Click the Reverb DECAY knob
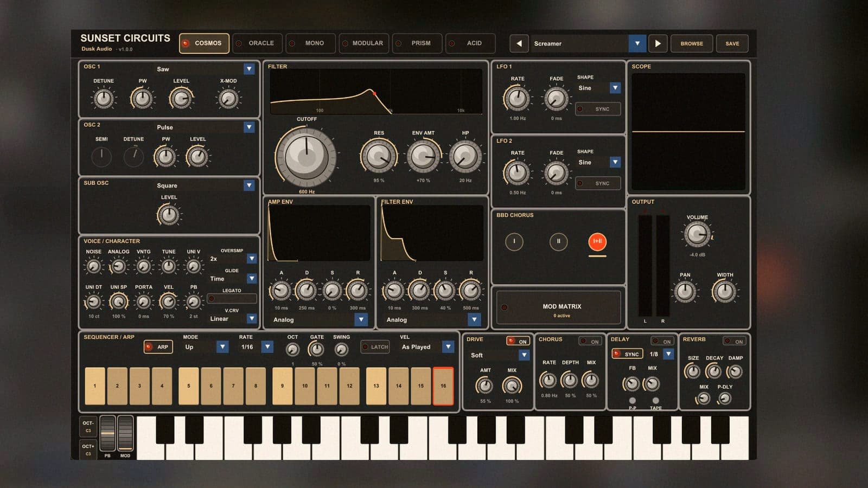Image resolution: width=868 pixels, height=488 pixels. 713,371
